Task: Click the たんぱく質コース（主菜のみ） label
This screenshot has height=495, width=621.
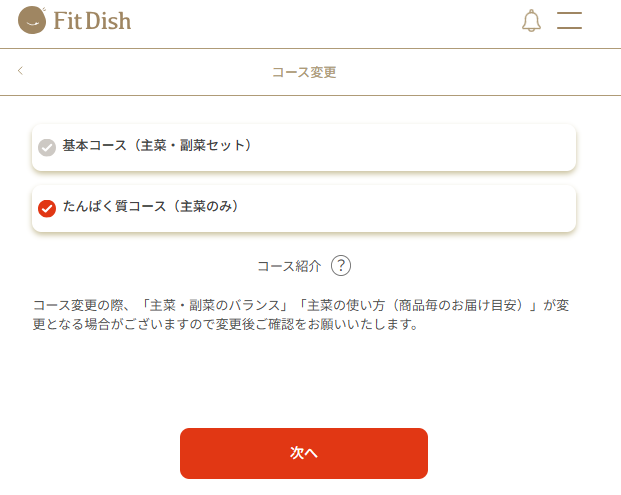Action: coord(150,207)
